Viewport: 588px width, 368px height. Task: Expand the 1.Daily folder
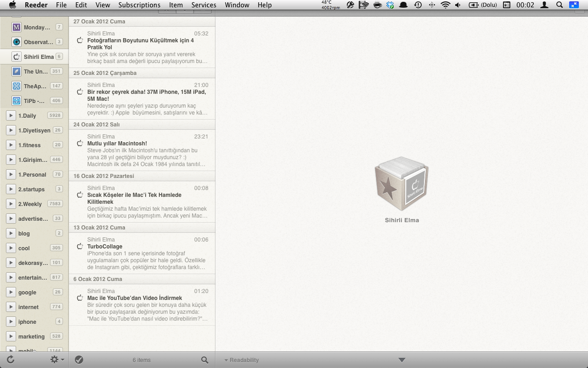pos(11,115)
